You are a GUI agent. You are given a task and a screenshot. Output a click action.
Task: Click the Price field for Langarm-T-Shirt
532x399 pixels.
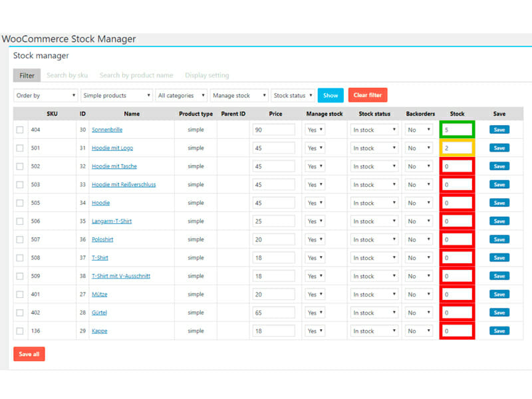(274, 221)
